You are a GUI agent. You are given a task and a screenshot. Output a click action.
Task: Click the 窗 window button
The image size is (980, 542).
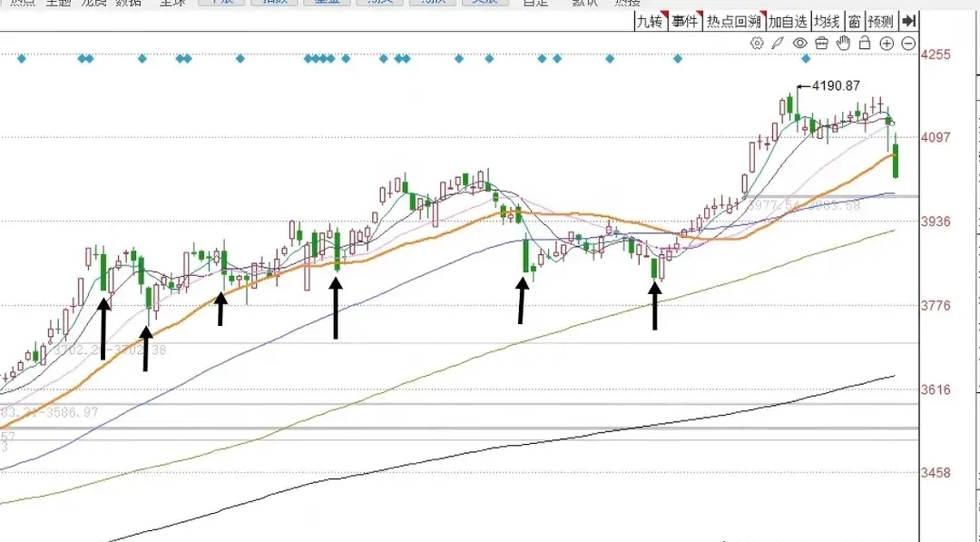coord(855,21)
